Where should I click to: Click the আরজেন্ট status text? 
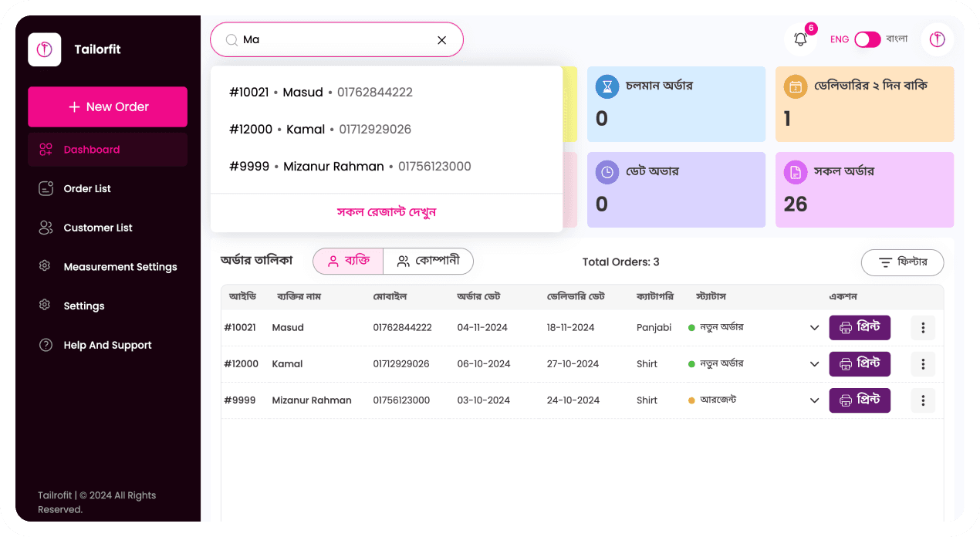(718, 400)
